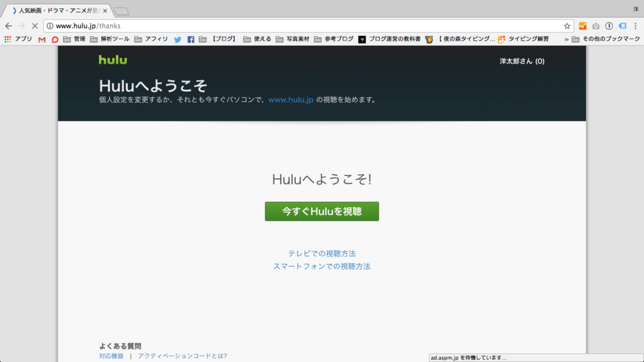Open a new tab
This screenshot has width=644, height=362.
pos(121,11)
